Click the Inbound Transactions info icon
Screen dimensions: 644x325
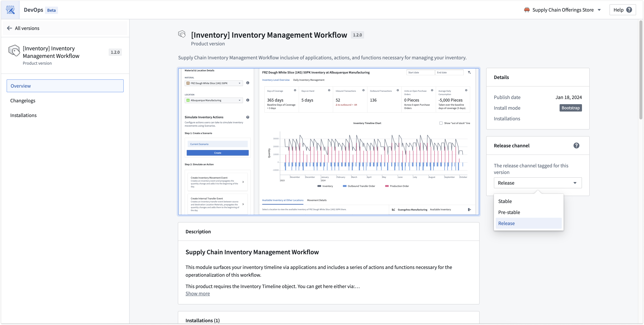363,90
